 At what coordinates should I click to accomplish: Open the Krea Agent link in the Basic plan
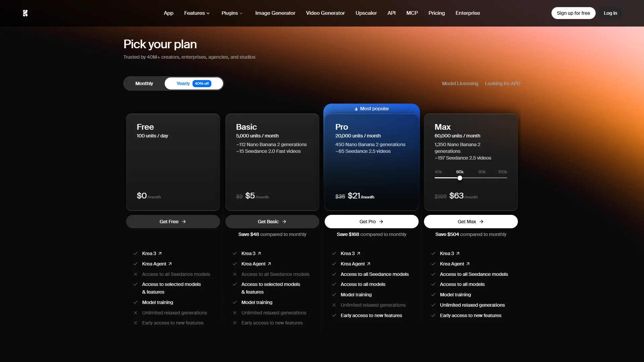pyautogui.click(x=256, y=264)
